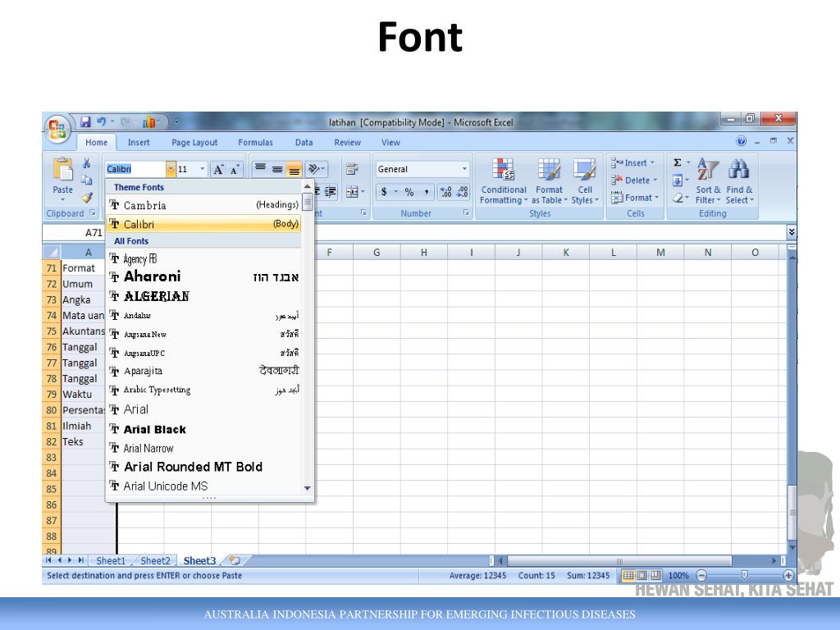
Task: Open the View ribbon tab
Action: pyautogui.click(x=390, y=143)
